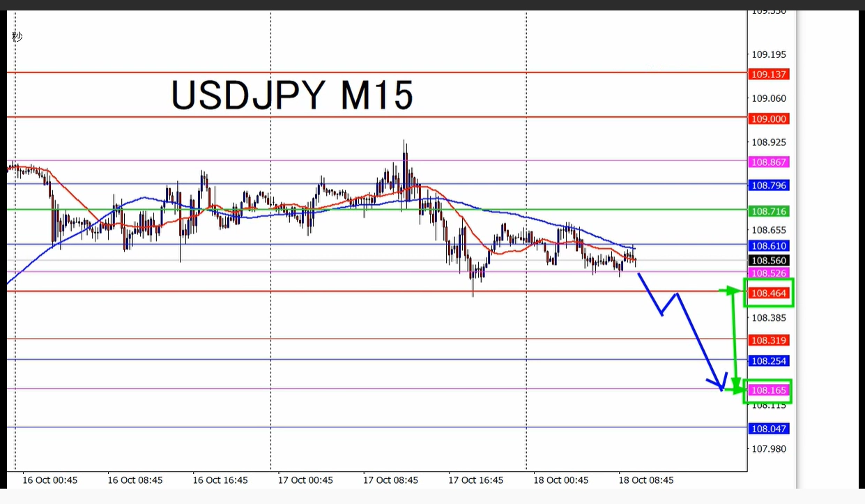Click the 16 Oct 00:45 time label
Image resolution: width=865 pixels, height=504 pixels.
point(49,480)
